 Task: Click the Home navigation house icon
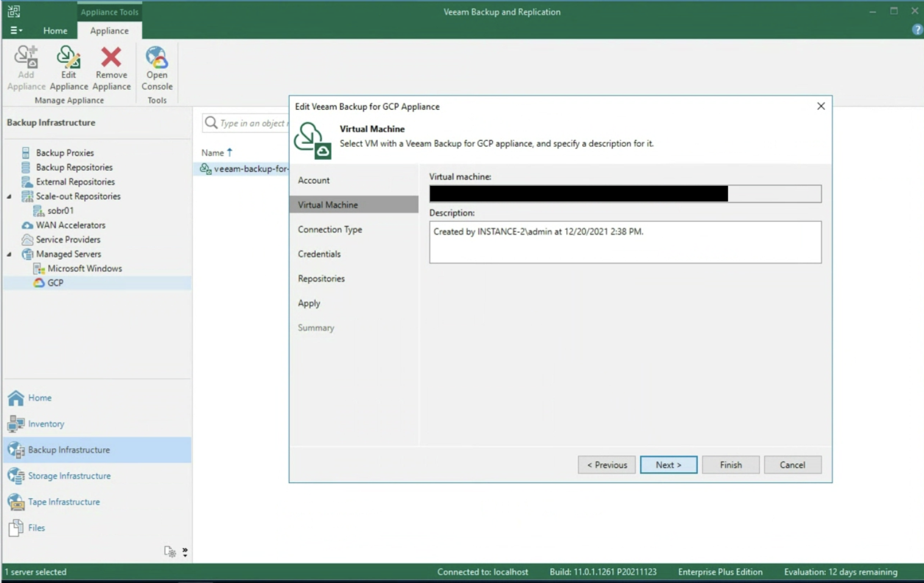point(16,398)
